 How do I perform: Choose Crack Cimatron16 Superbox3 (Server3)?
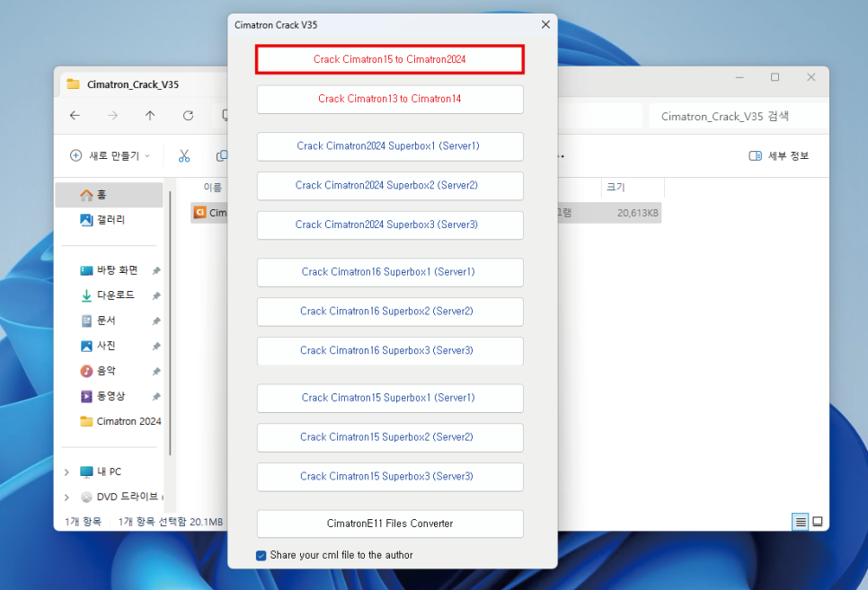(390, 351)
